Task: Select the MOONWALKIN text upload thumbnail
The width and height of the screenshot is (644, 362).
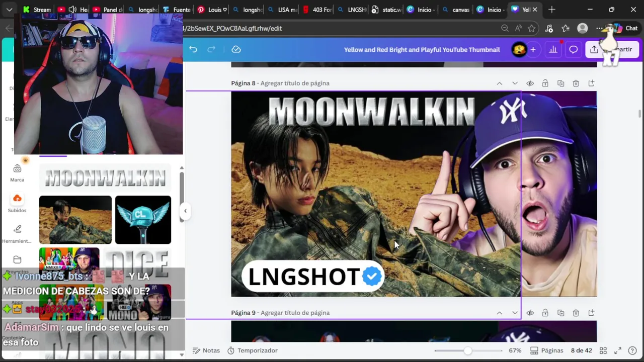Action: pyautogui.click(x=105, y=177)
